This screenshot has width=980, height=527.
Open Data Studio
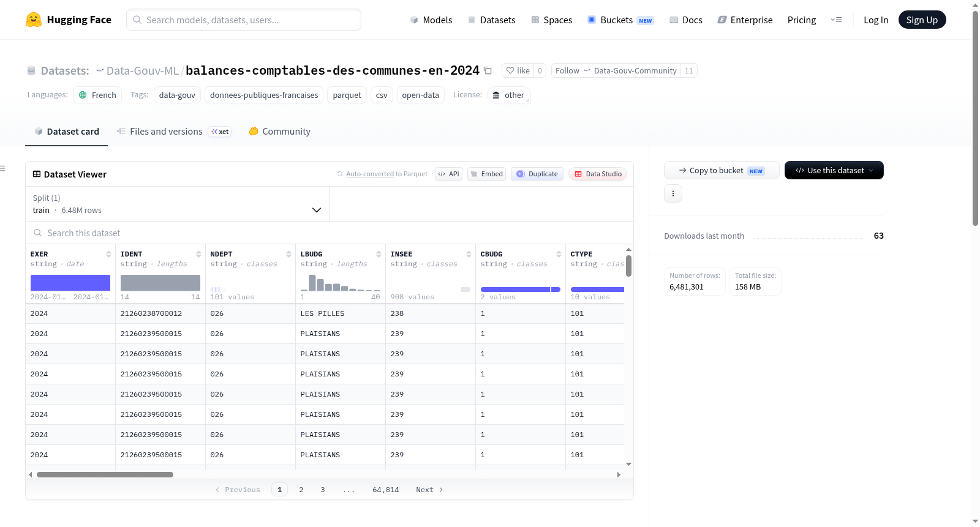pyautogui.click(x=598, y=174)
